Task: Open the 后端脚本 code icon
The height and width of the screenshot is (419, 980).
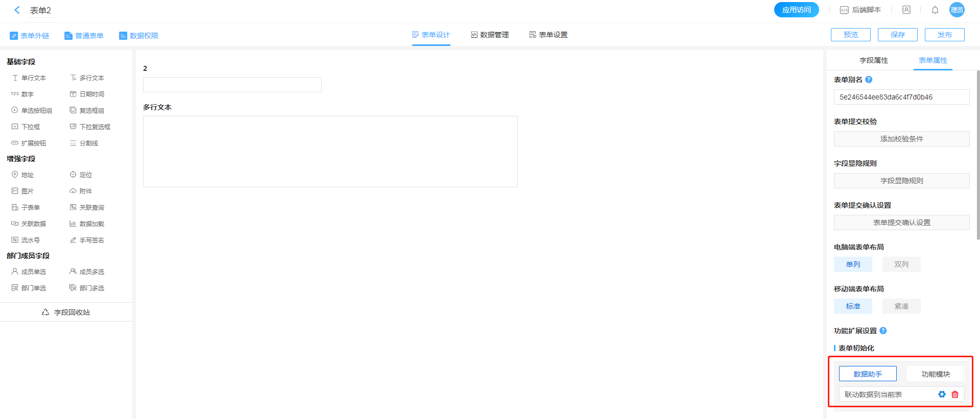Action: 844,10
